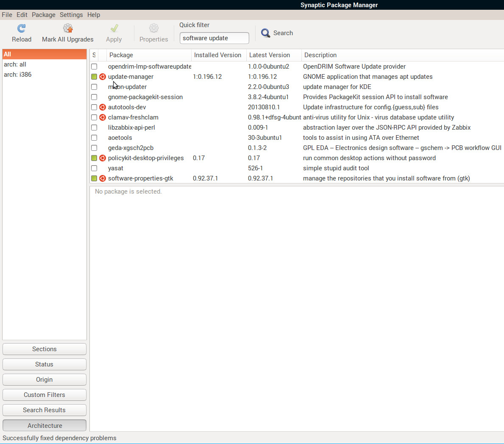This screenshot has height=444, width=504.
Task: Sort by the Latest Version column header
Action: click(x=274, y=55)
